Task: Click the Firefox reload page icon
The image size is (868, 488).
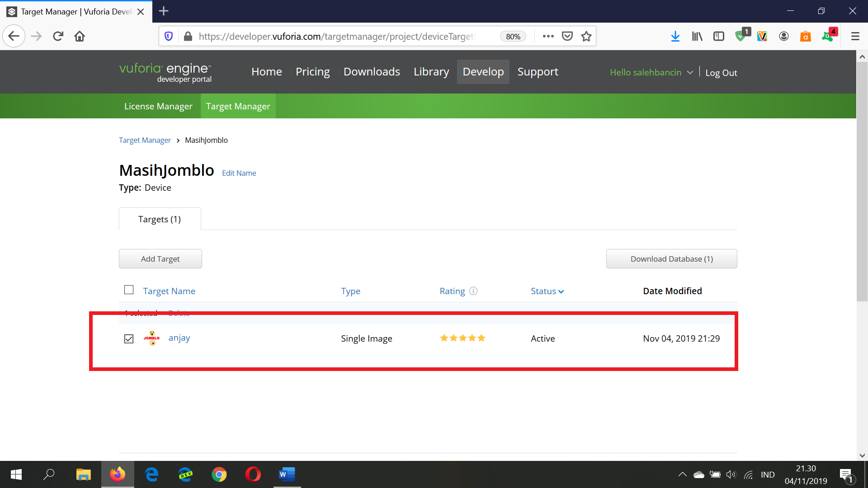Action: click(58, 36)
